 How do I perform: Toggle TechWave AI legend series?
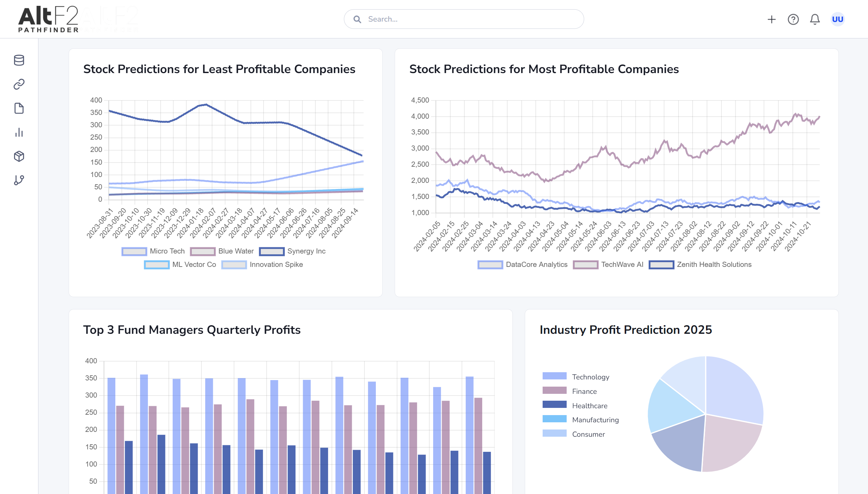point(608,264)
